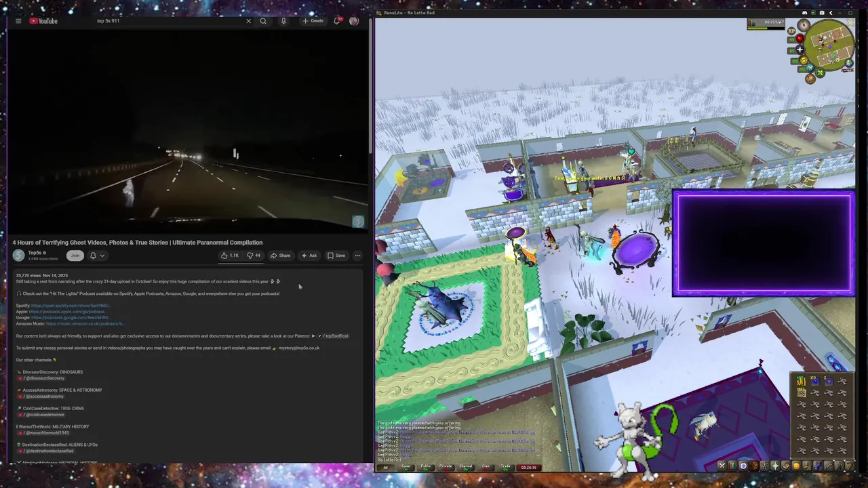The width and height of the screenshot is (868, 488).
Task: Select the Game chat tab
Action: pyautogui.click(x=406, y=467)
